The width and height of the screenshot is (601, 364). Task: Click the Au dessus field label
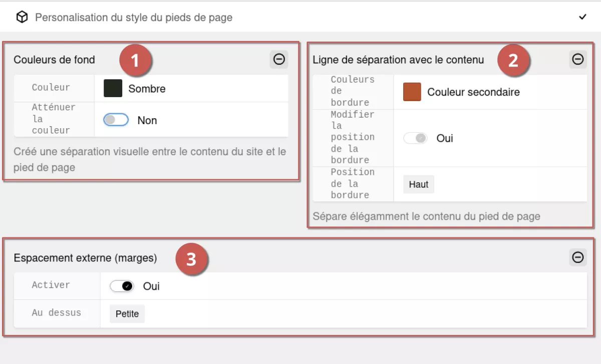[57, 313]
